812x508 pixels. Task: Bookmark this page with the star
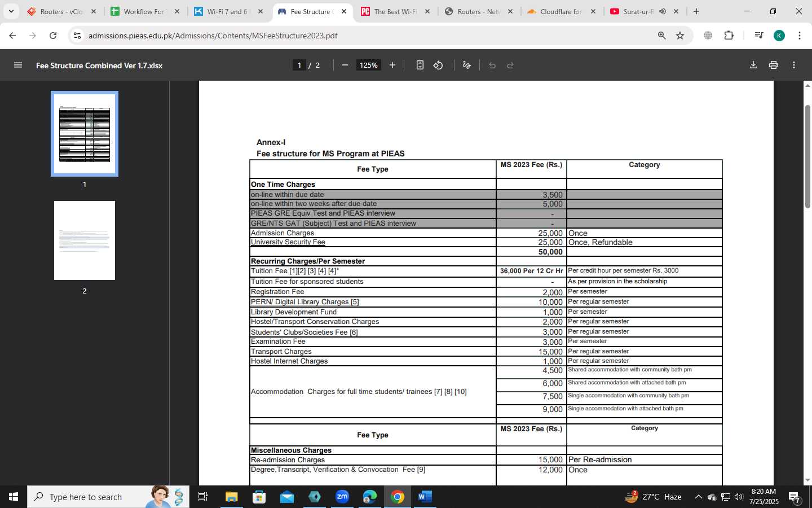pyautogui.click(x=680, y=36)
